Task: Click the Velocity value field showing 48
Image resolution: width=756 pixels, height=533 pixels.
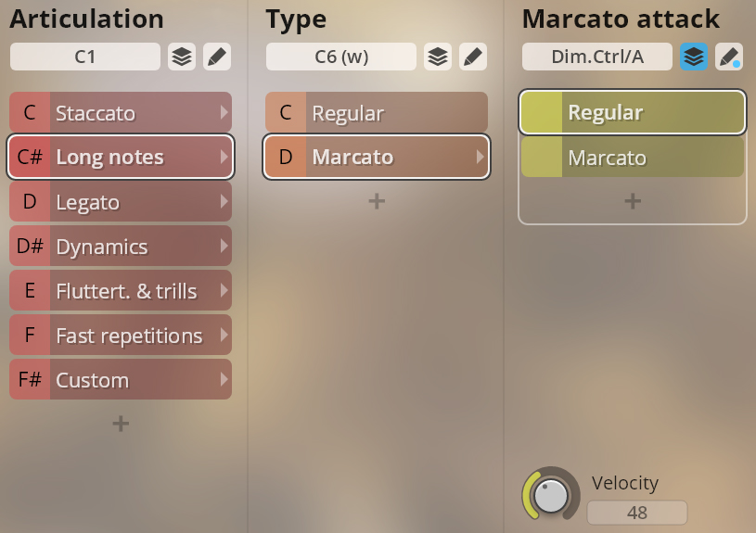Action: click(637, 513)
